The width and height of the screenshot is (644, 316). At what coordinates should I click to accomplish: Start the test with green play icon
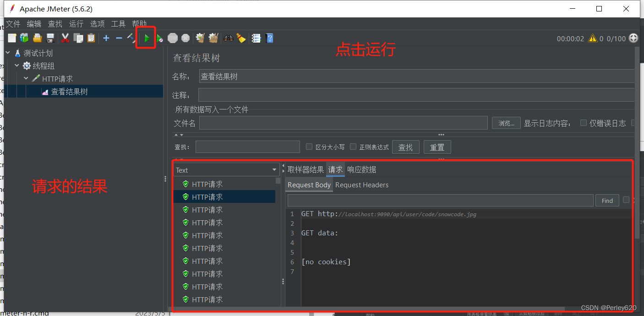(147, 38)
